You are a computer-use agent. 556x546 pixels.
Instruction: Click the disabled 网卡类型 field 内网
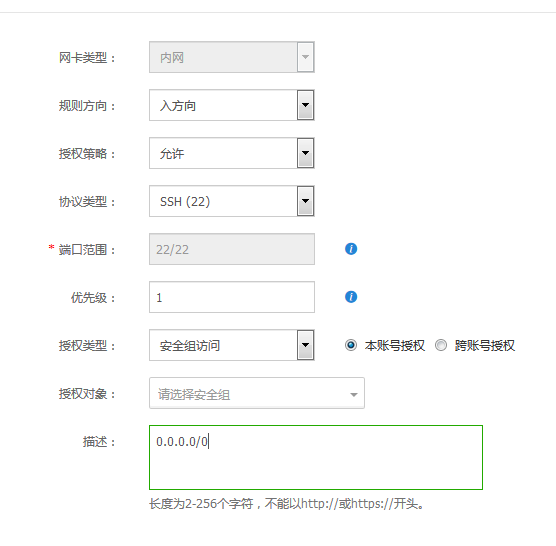pos(232,57)
